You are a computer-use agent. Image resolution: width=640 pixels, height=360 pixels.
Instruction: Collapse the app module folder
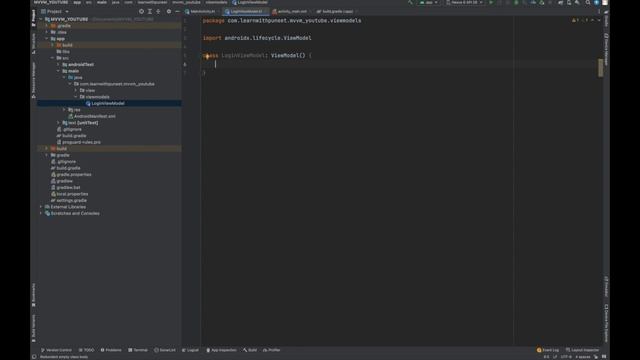[x=47, y=39]
